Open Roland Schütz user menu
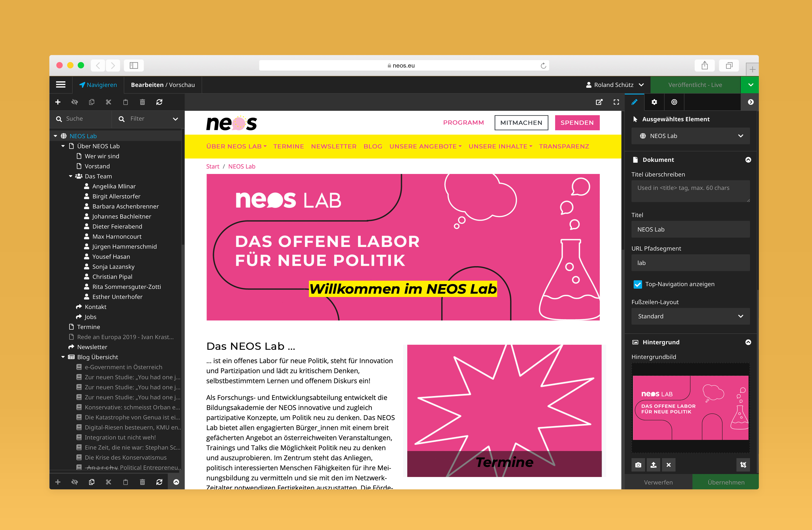The width and height of the screenshot is (812, 530). [615, 85]
